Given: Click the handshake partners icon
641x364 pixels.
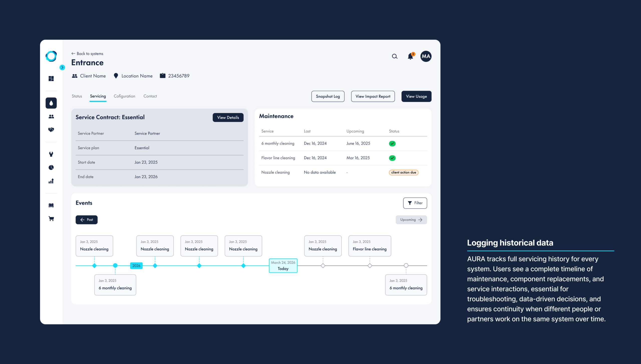Looking at the screenshot, I should click(51, 129).
